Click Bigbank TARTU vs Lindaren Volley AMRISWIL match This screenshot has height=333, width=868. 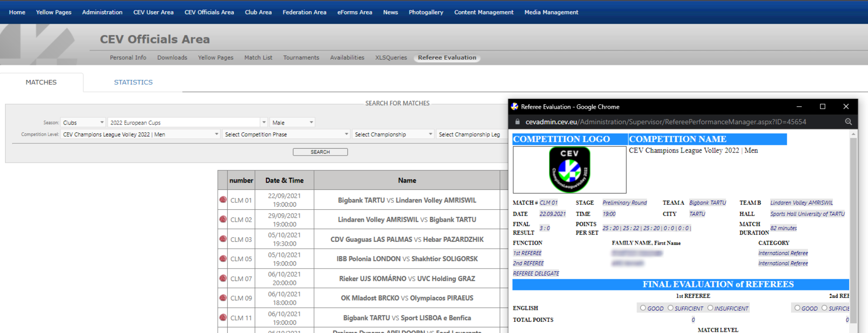[407, 200]
